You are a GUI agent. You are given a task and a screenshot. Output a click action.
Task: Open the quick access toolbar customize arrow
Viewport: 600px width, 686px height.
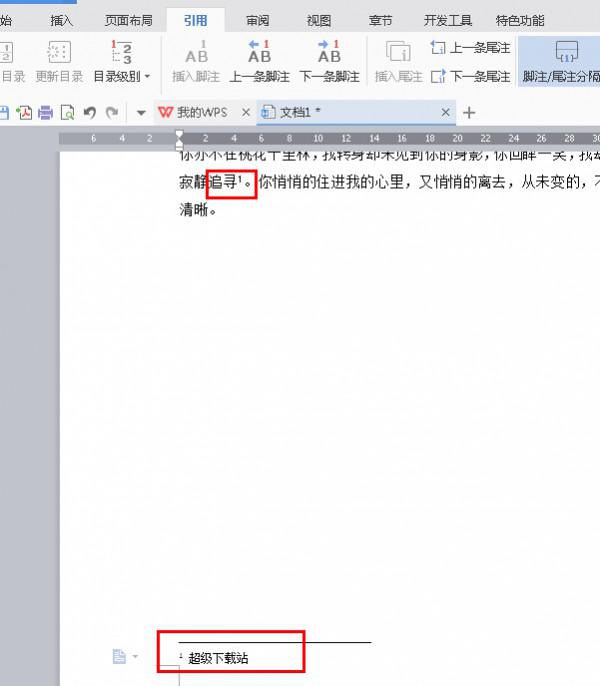(141, 113)
